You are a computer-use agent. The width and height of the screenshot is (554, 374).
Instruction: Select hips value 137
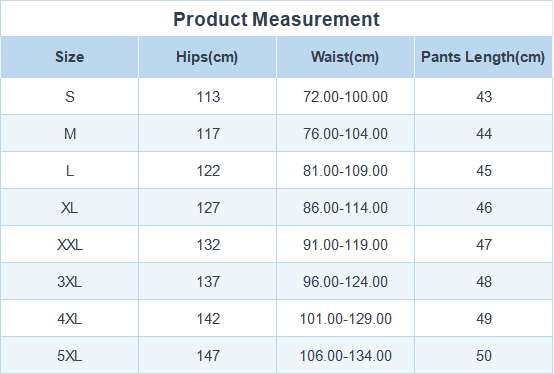(208, 282)
